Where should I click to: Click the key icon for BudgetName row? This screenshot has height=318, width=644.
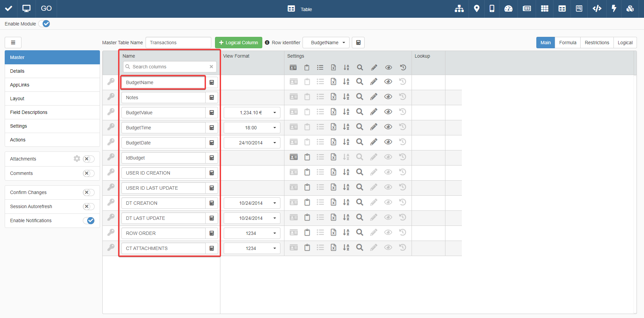[111, 82]
